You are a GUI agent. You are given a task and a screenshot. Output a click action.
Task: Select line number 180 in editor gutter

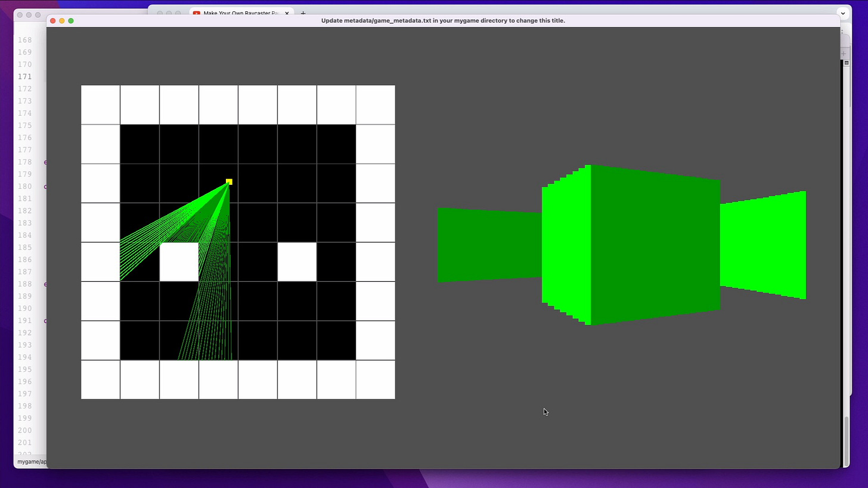coord(24,187)
